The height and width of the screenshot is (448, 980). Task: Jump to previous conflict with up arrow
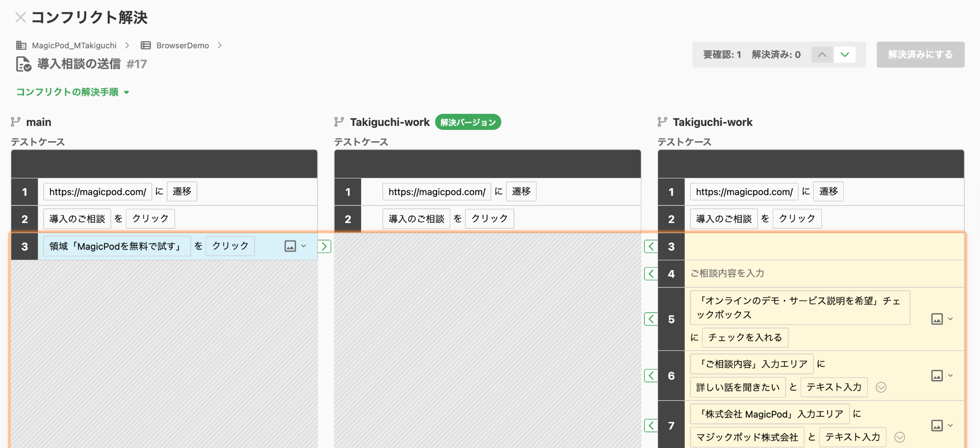coord(822,54)
